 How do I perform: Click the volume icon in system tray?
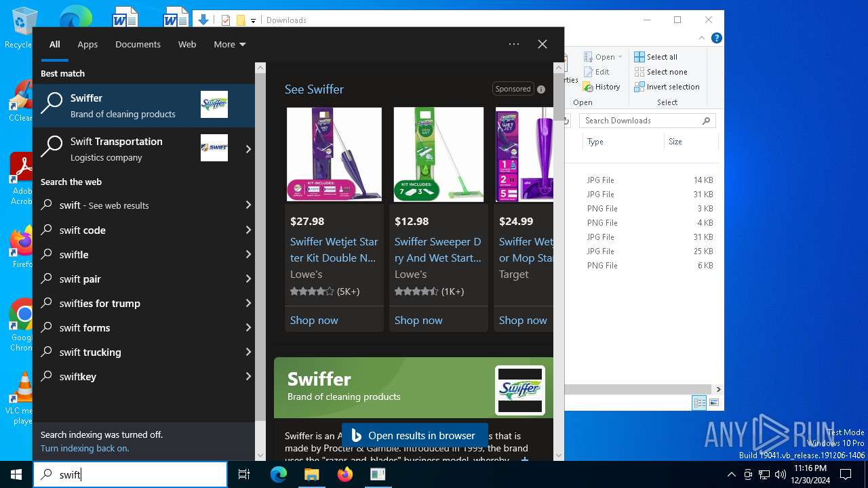click(x=780, y=474)
